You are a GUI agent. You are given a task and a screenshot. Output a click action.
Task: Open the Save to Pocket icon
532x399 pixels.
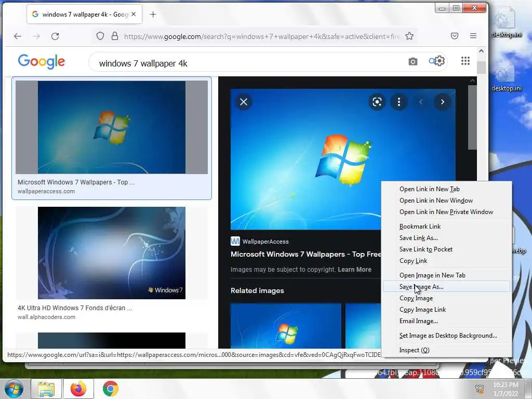pos(455,36)
